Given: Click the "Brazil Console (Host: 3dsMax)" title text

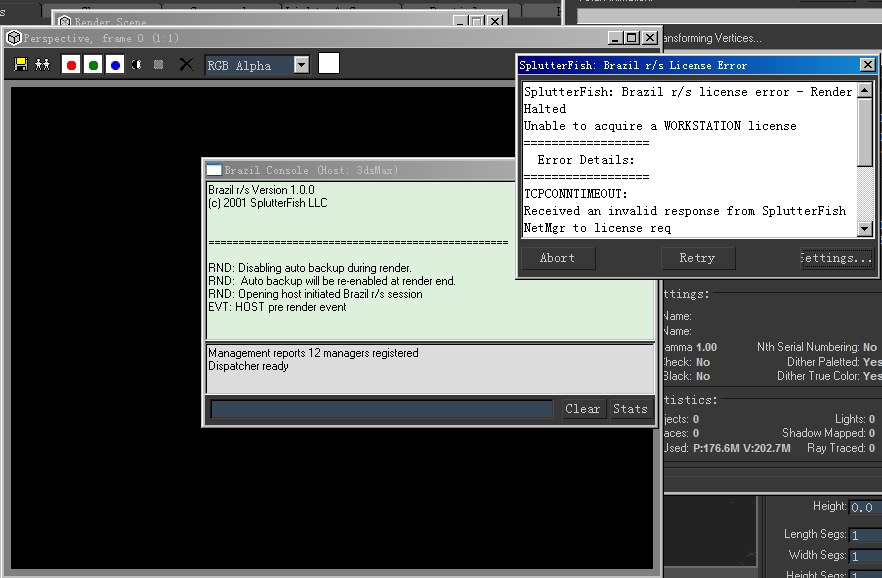Looking at the screenshot, I should click(x=311, y=170).
